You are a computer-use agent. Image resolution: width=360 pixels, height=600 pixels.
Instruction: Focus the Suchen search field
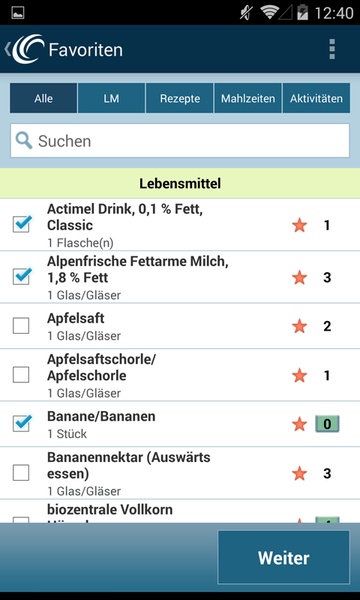(x=180, y=140)
